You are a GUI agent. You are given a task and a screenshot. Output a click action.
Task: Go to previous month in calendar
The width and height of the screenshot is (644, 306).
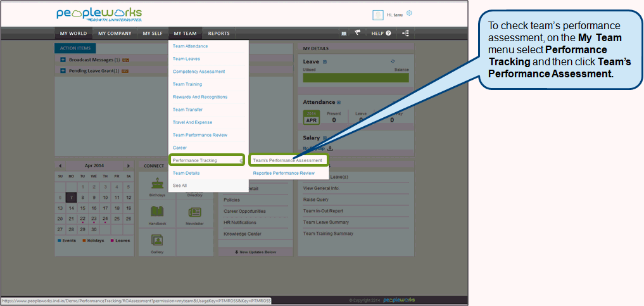pos(60,166)
